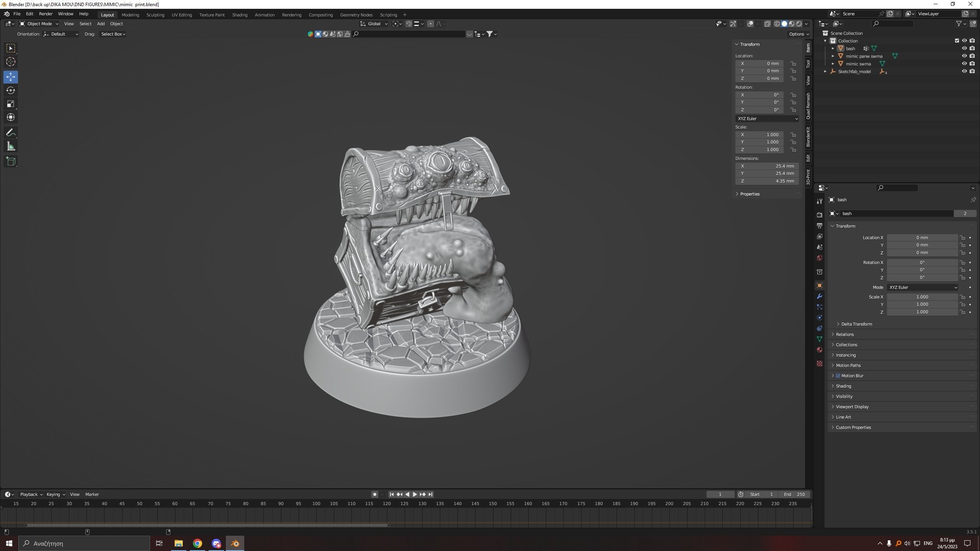This screenshot has width=980, height=551.
Task: Select the Add Cube tool
Action: 11,161
